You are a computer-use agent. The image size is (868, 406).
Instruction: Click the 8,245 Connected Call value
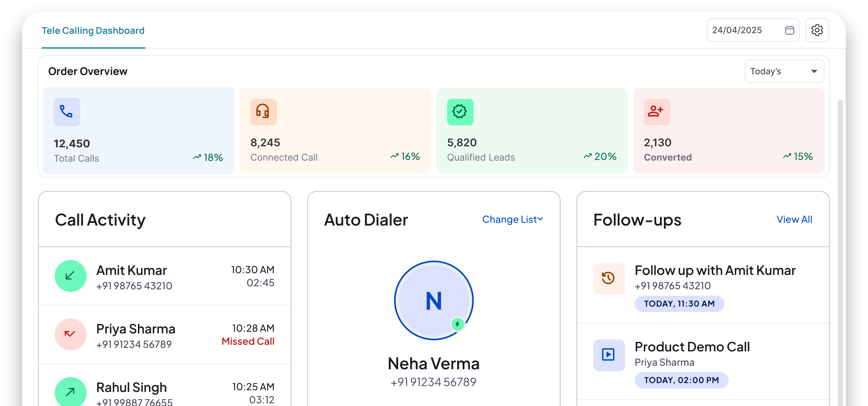tap(265, 143)
